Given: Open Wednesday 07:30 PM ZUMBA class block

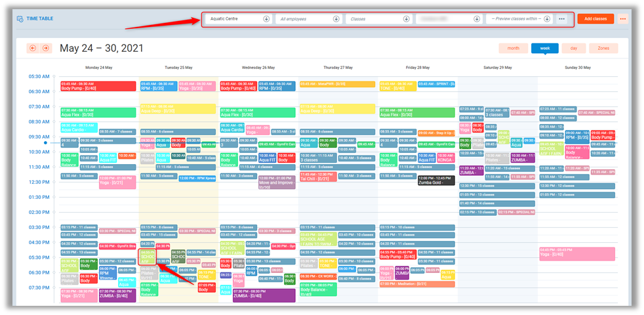Looking at the screenshot, I should coord(263,295).
